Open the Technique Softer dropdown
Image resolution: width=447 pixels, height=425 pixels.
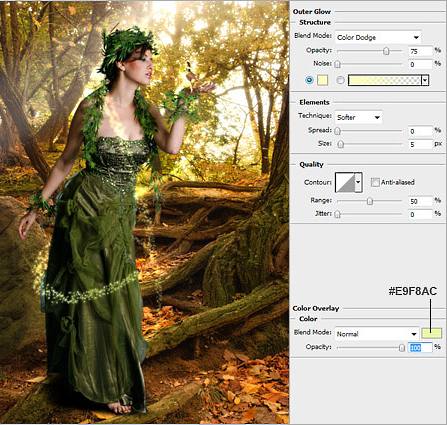(x=358, y=117)
